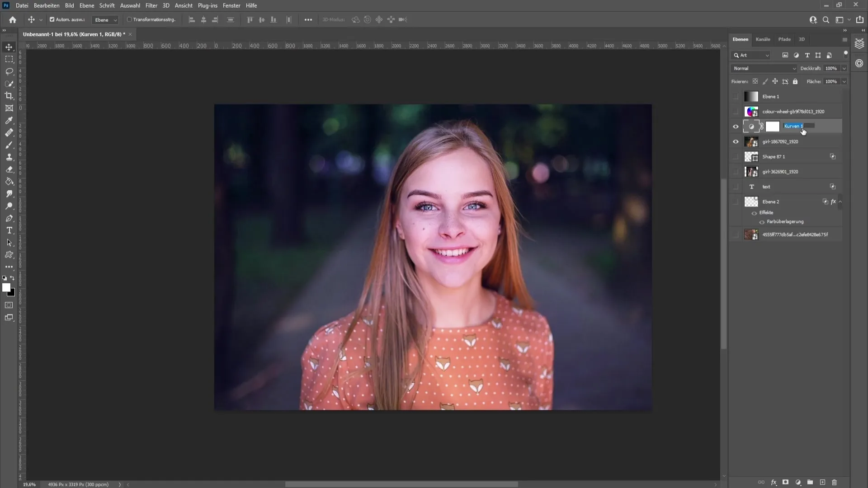
Task: Open the Deckkraft opacity dropdown
Action: click(x=844, y=68)
